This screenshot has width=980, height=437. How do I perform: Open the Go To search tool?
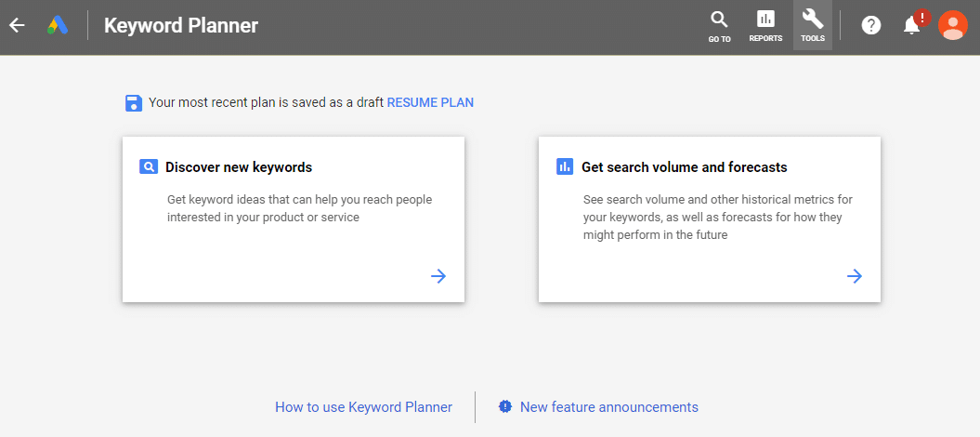tap(719, 26)
